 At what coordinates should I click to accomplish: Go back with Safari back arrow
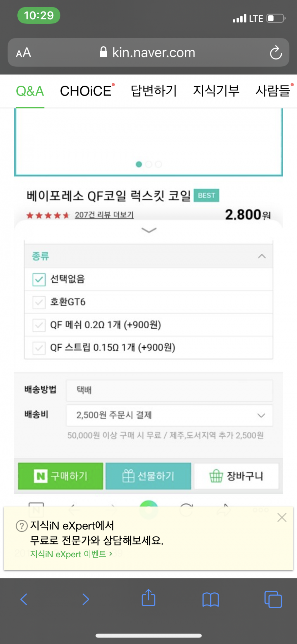[24, 599]
